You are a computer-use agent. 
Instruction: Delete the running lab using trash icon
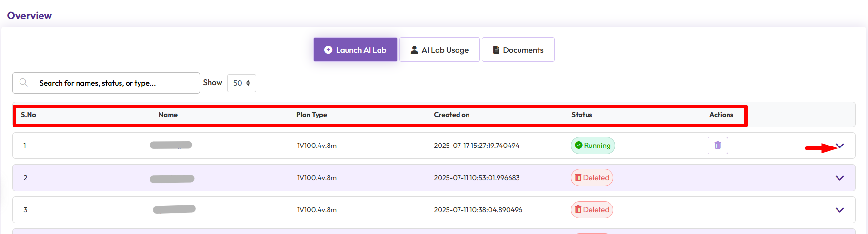(718, 146)
